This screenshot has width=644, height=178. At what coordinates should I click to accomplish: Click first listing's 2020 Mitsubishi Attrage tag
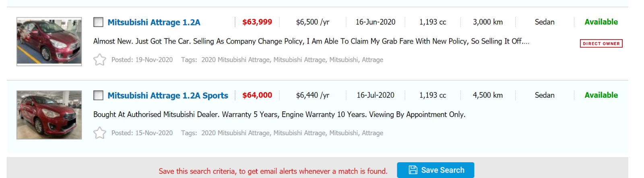235,60
